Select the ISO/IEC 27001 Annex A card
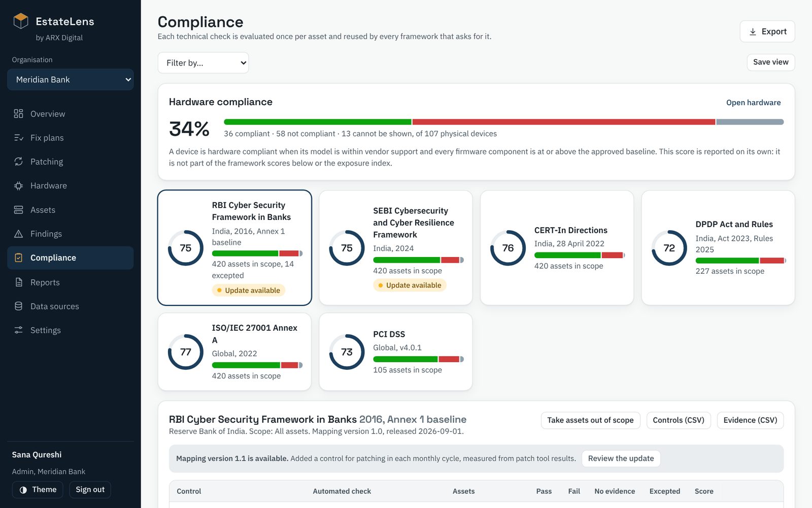Screen dimensions: 812x508 click(234, 352)
